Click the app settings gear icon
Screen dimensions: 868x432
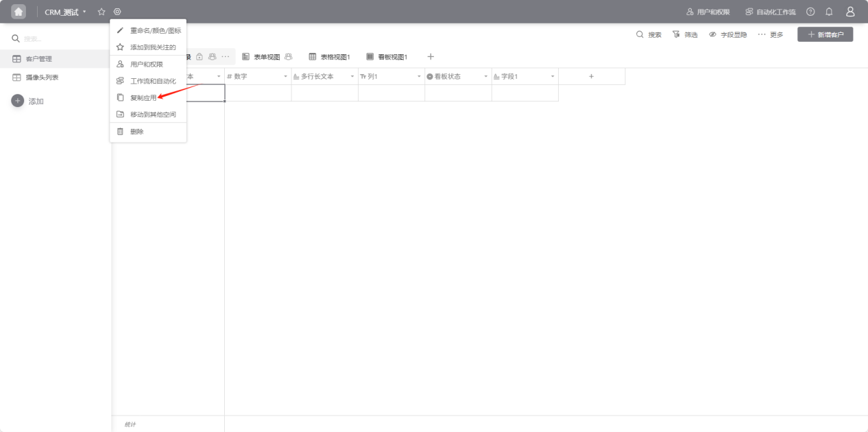(117, 12)
